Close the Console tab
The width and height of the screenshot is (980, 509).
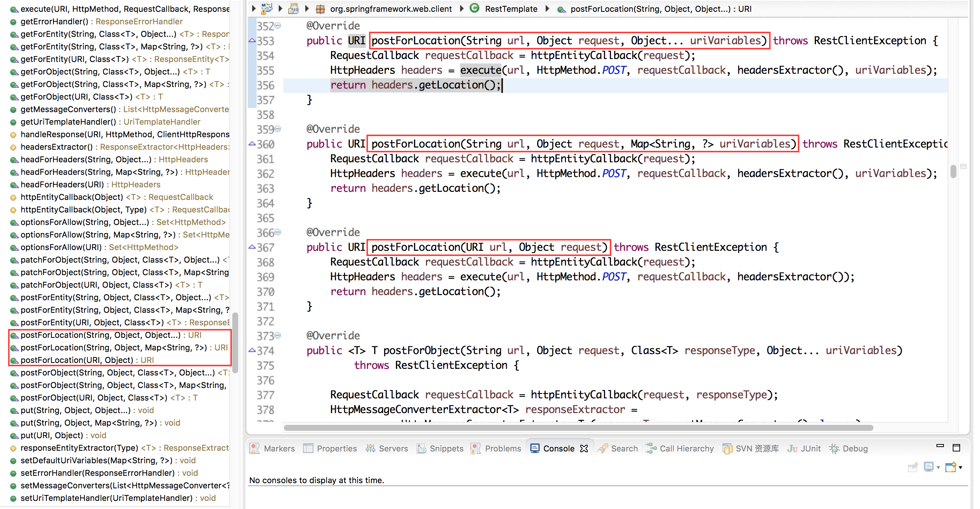click(584, 449)
